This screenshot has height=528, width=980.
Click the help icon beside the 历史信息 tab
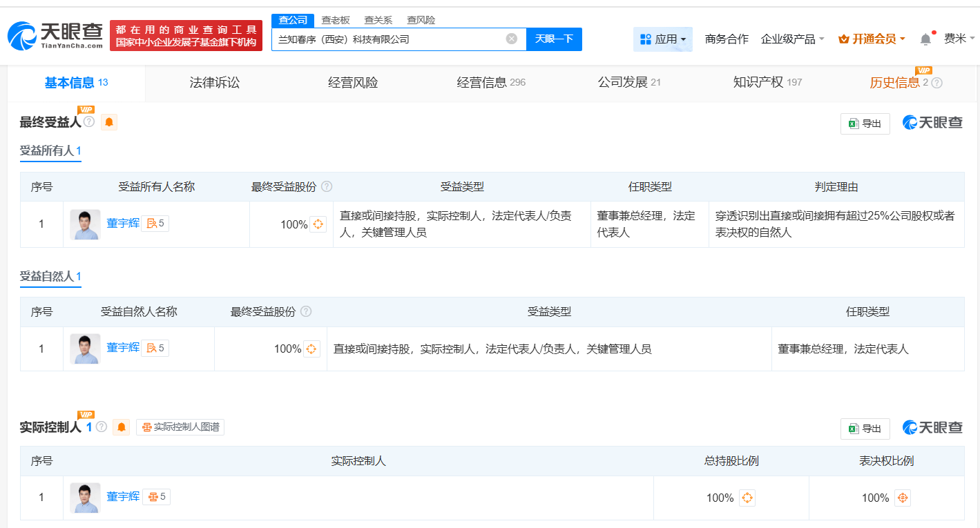[x=937, y=83]
